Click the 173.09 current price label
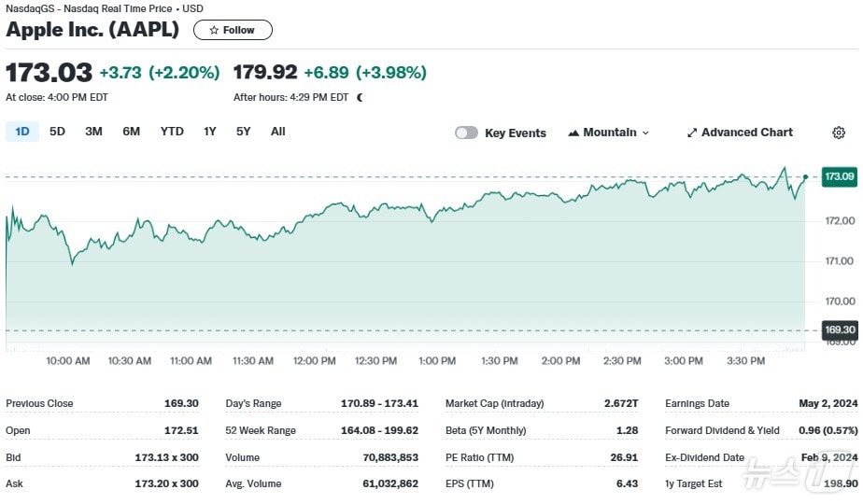This screenshot has height=504, width=863. pyautogui.click(x=839, y=176)
